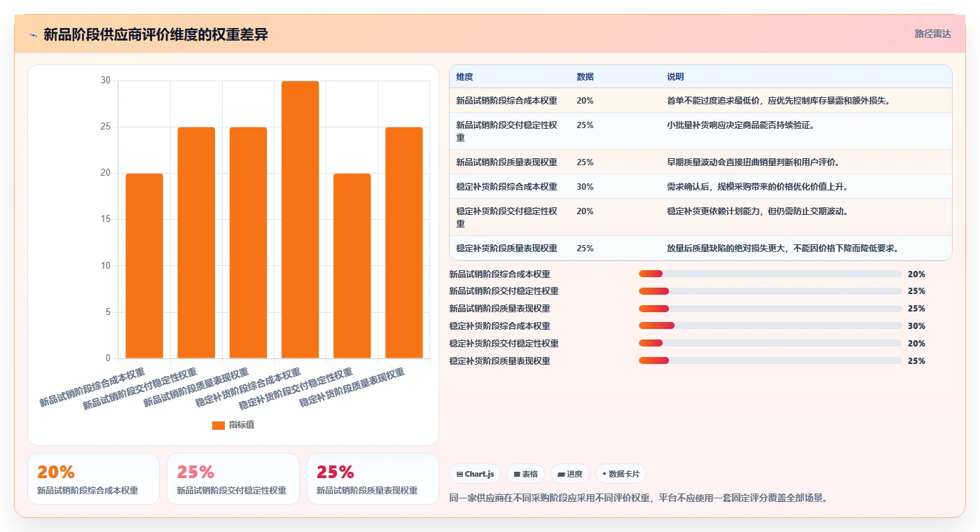The image size is (980, 532).
Task: Click the bar for 稳定补货阶段质量表现权重
Action: tap(404, 243)
